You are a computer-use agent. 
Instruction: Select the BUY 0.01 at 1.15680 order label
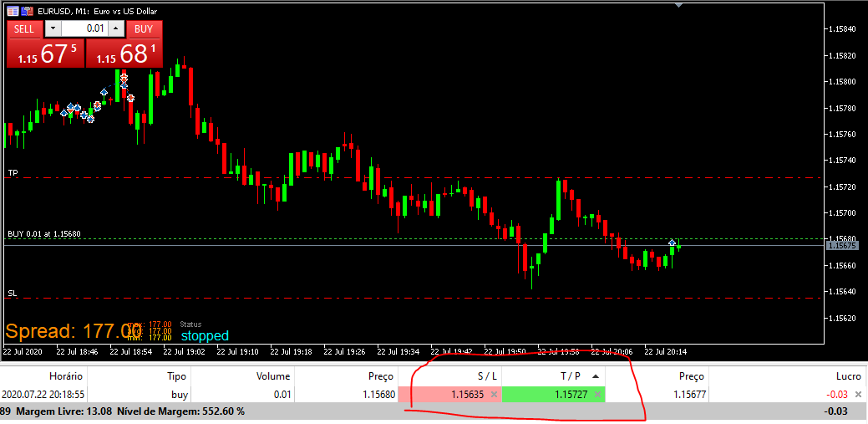(44, 234)
